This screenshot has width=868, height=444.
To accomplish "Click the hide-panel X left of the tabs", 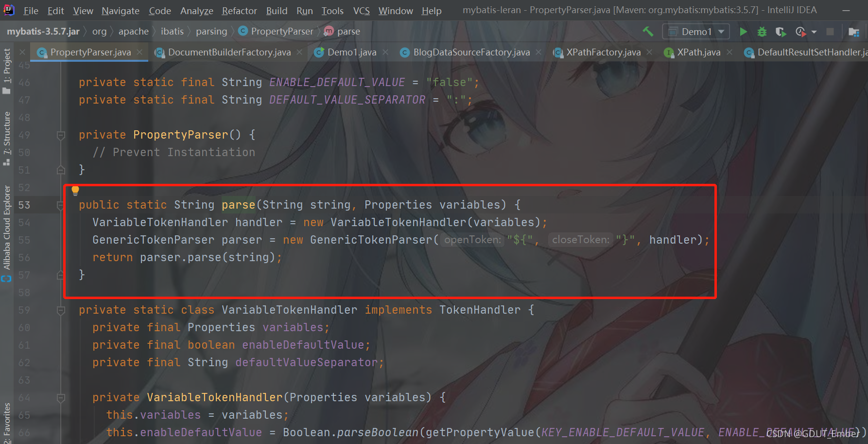I will click(x=22, y=52).
